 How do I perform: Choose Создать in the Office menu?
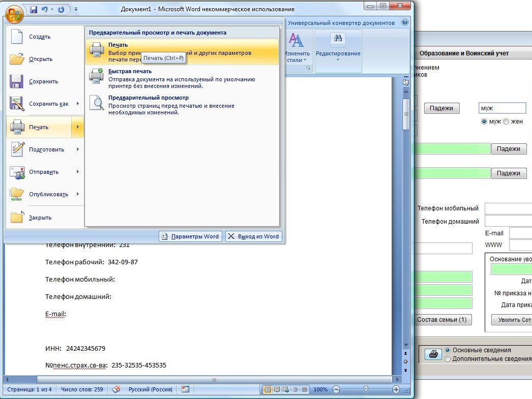[45, 37]
